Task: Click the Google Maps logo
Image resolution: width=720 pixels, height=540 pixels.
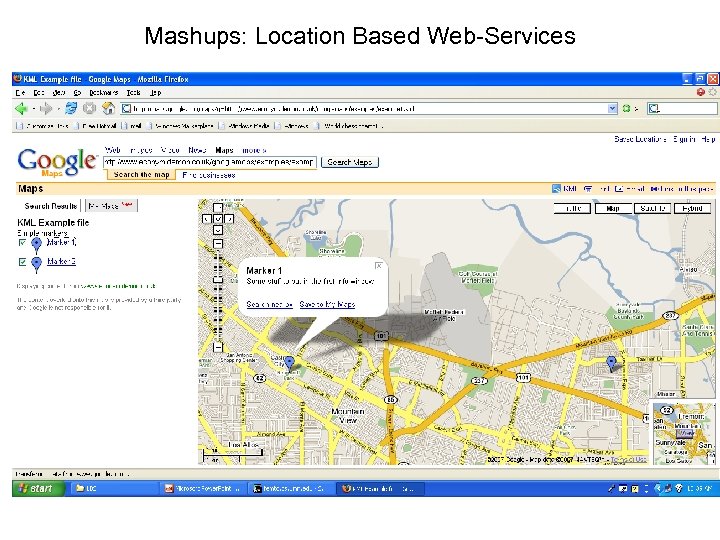Action: coord(57,163)
